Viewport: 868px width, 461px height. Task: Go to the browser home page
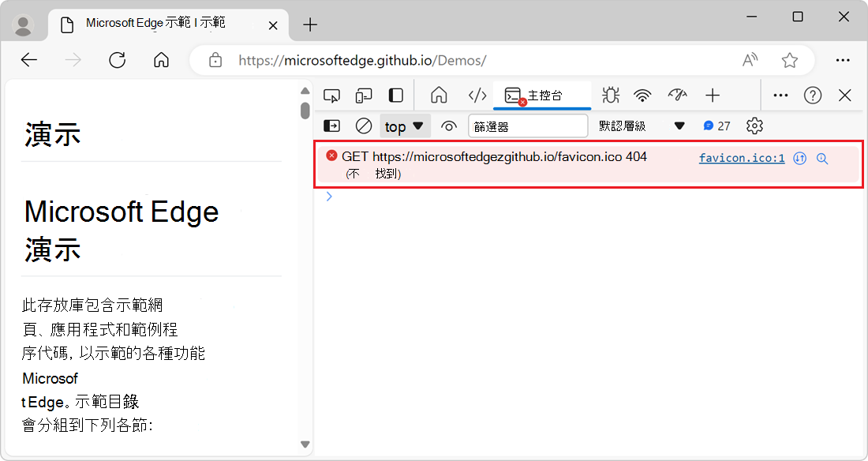point(161,60)
